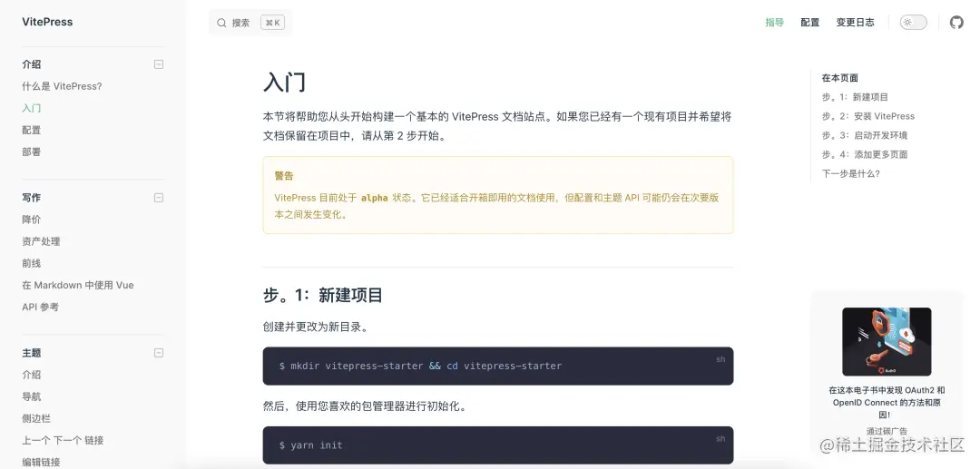Click the ⌘K shortcut badge
The image size is (980, 469).
tap(272, 23)
